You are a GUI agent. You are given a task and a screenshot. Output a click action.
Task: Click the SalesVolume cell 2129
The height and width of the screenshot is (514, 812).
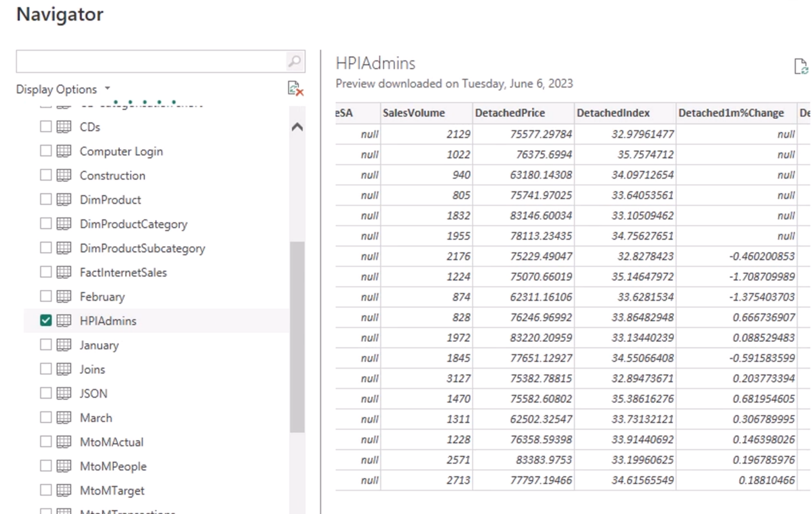coord(427,134)
